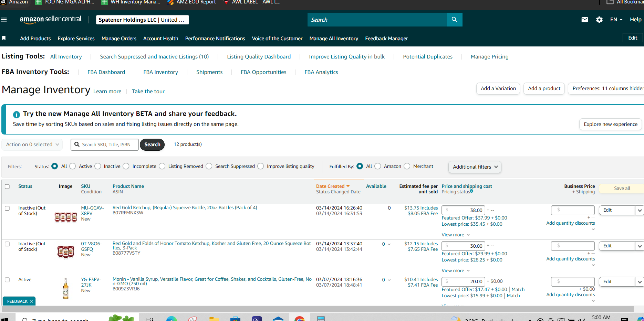
Task: Select the header select-all checkbox
Action: coord(7,186)
